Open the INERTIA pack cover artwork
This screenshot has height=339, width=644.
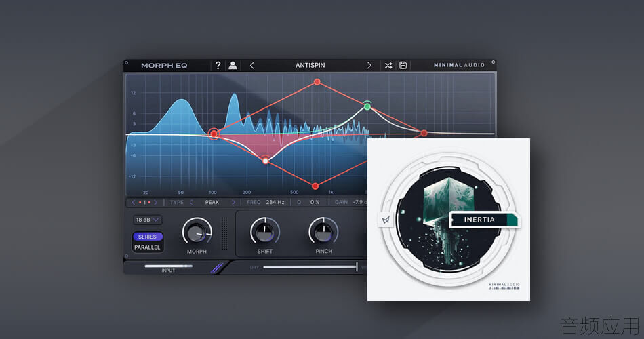pyautogui.click(x=449, y=220)
